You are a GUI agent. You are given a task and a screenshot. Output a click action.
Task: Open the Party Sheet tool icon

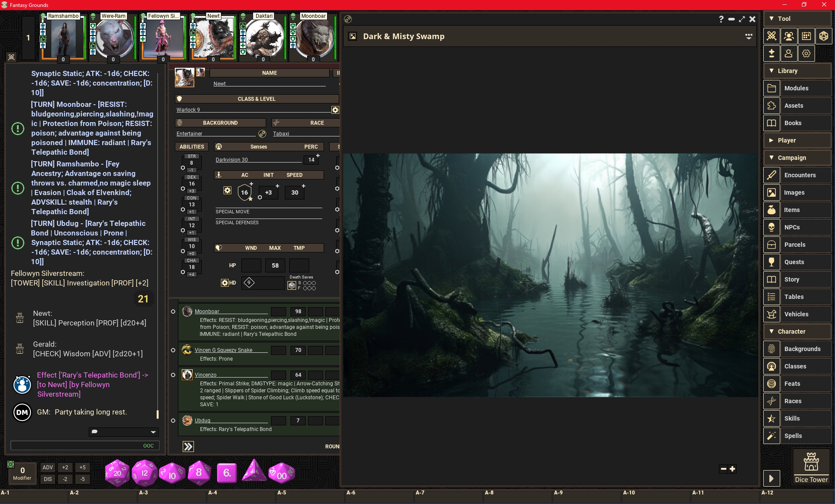click(789, 36)
